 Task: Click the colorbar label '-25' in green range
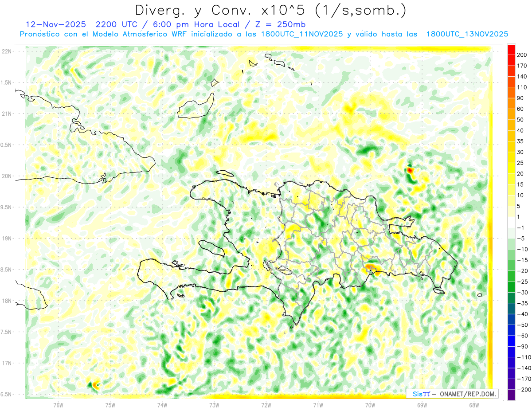pos(523,282)
